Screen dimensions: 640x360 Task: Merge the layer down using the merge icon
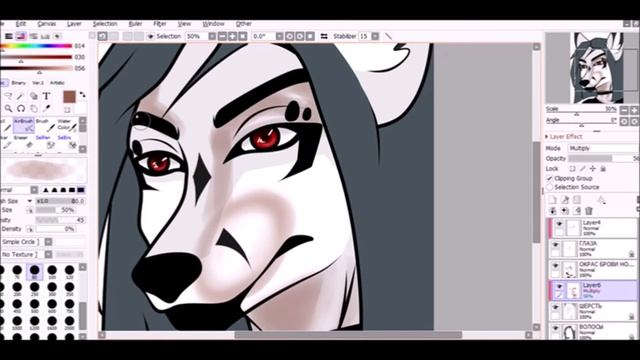(564, 211)
